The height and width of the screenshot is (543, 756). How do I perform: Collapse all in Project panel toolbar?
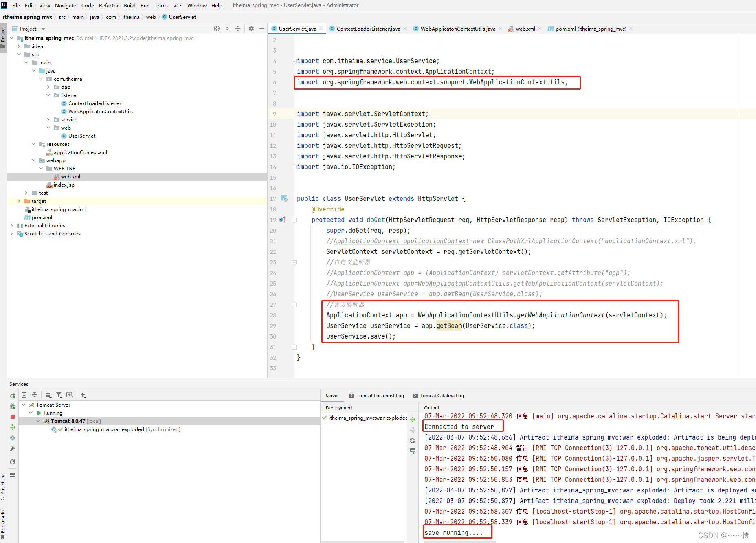coord(238,29)
